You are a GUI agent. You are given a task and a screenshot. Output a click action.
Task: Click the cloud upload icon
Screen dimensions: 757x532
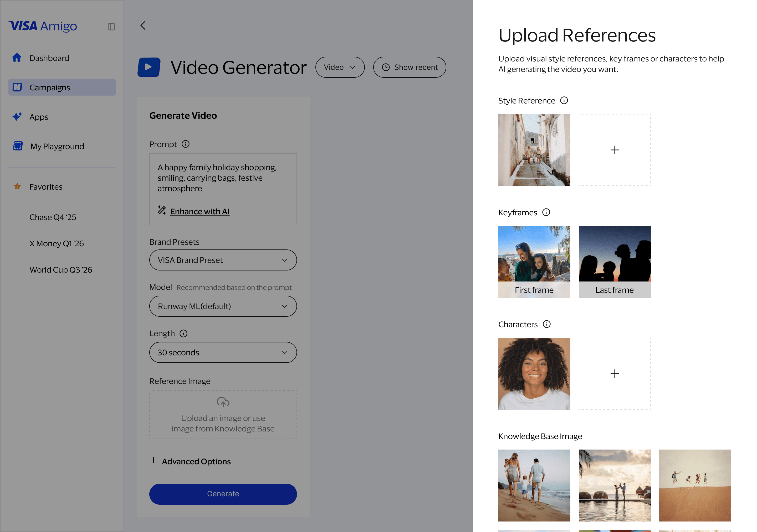click(223, 402)
